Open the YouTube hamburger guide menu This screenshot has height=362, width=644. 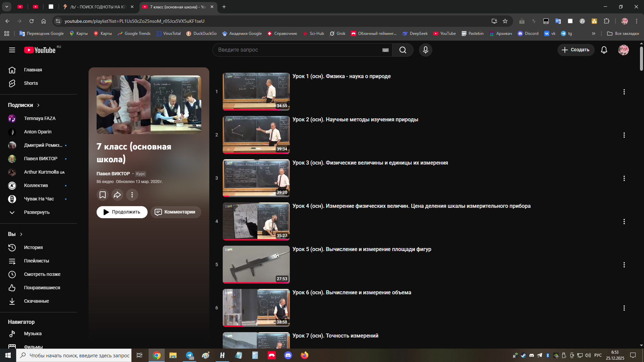click(12, 50)
